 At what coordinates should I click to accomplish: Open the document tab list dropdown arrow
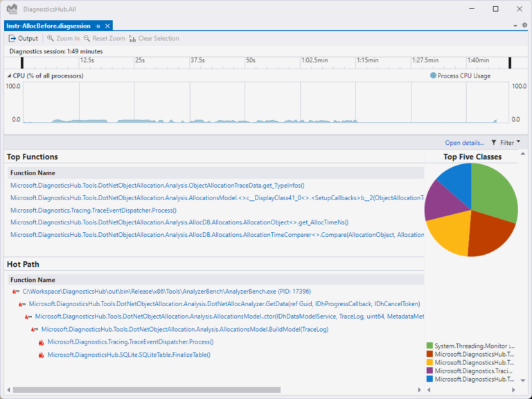pyautogui.click(x=515, y=26)
